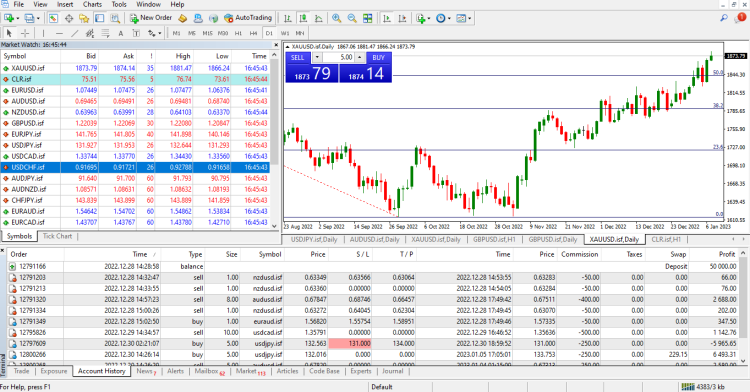Switch the chart to W1 timeframe

(x=285, y=33)
